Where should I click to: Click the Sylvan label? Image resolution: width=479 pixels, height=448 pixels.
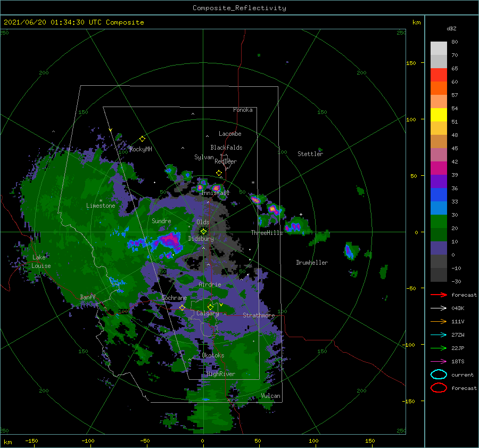[204, 157]
